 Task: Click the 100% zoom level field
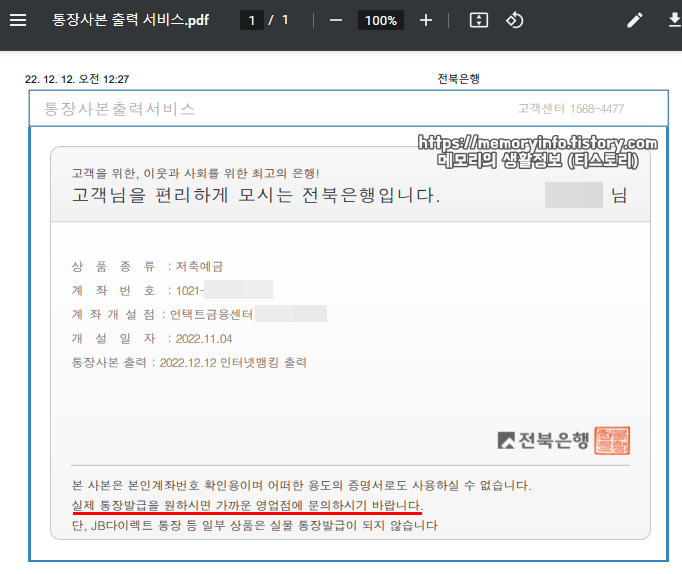pos(381,20)
